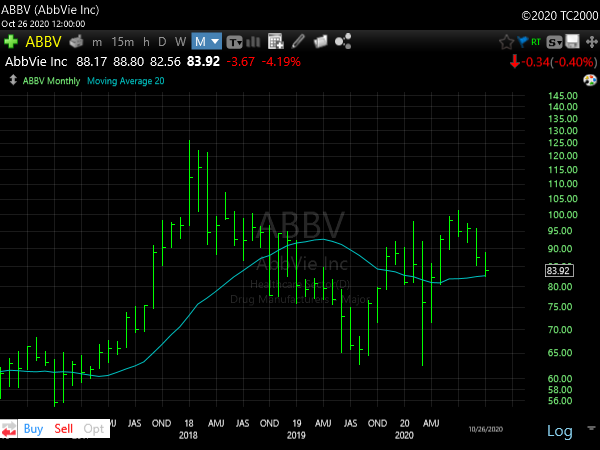Click the share chart icon
The width and height of the screenshot is (600, 450).
343,41
